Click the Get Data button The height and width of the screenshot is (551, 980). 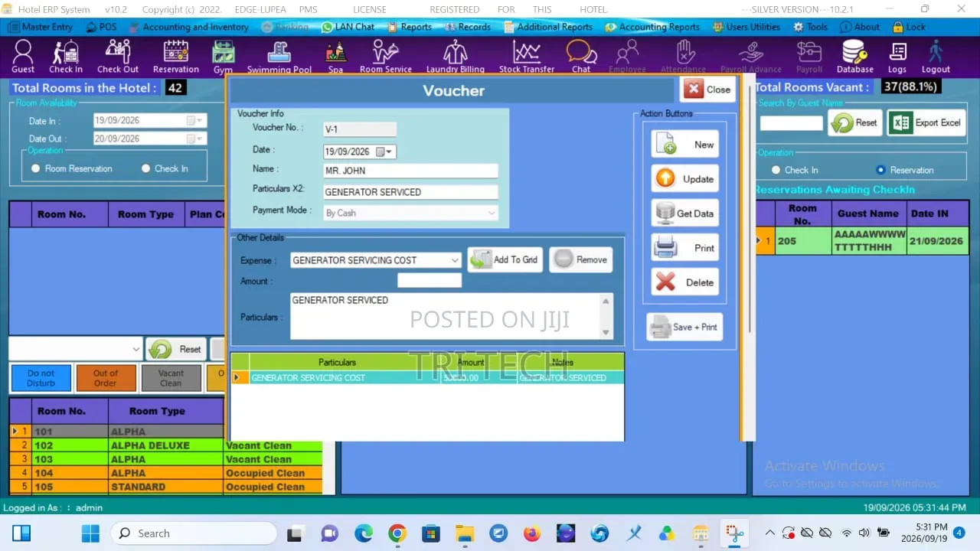(x=685, y=214)
